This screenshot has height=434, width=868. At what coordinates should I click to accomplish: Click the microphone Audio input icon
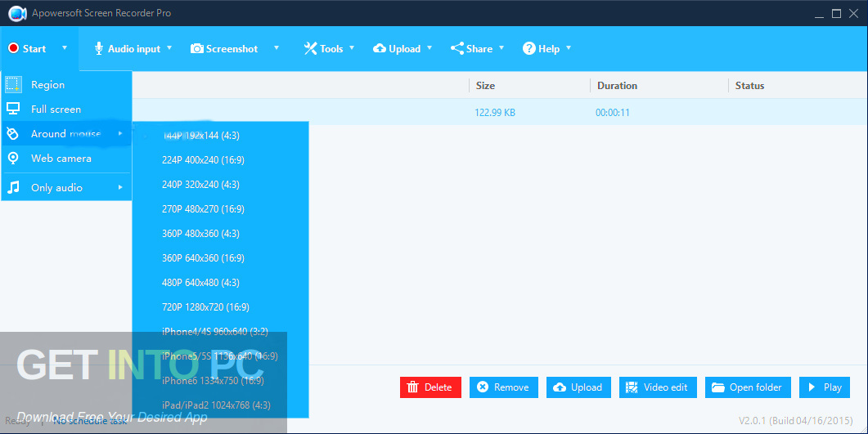tap(99, 49)
